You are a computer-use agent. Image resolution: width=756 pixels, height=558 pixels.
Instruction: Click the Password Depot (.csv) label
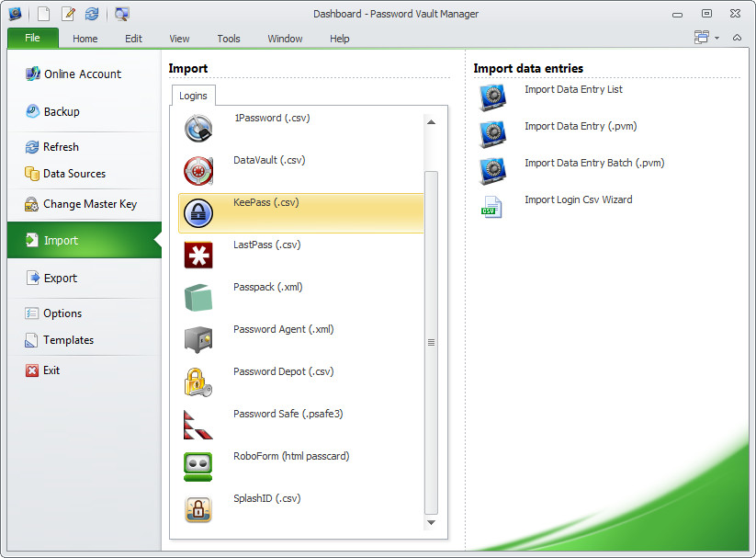tap(284, 371)
